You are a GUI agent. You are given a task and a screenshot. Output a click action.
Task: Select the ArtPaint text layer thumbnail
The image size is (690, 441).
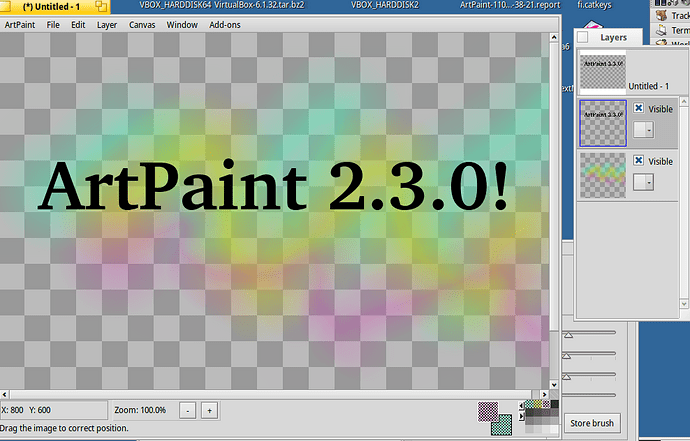tap(603, 123)
